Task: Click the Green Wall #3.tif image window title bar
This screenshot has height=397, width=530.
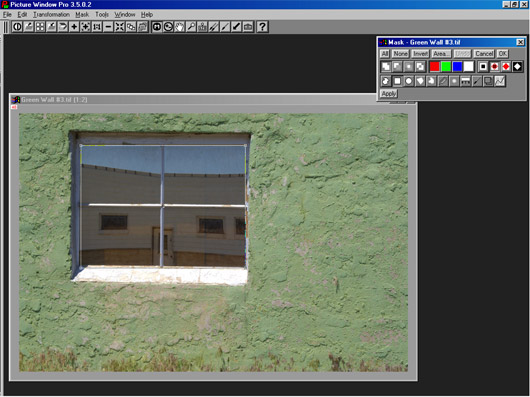Action: pyautogui.click(x=193, y=100)
